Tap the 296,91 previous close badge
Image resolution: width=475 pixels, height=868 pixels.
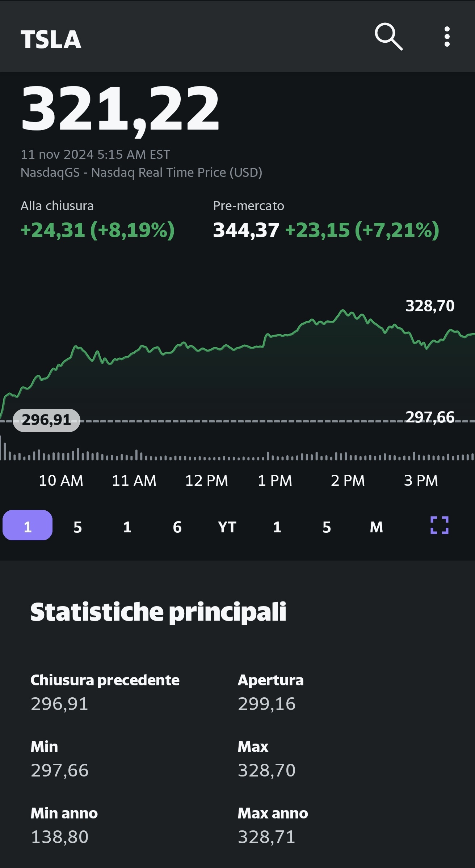(46, 420)
